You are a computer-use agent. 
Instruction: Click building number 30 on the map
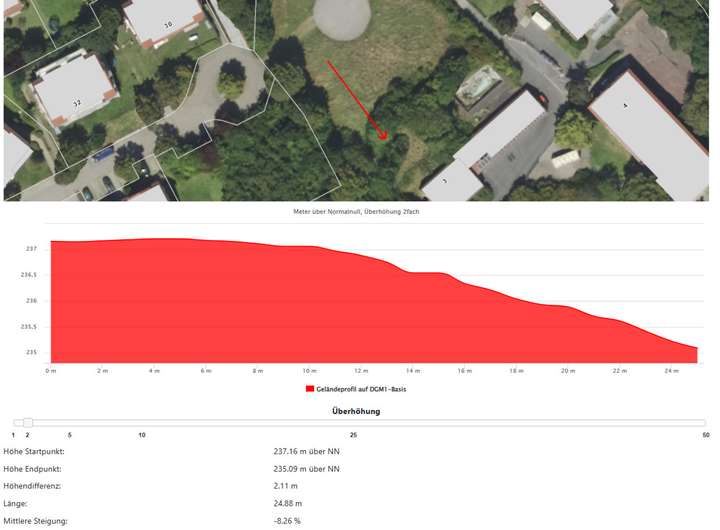coord(167,24)
